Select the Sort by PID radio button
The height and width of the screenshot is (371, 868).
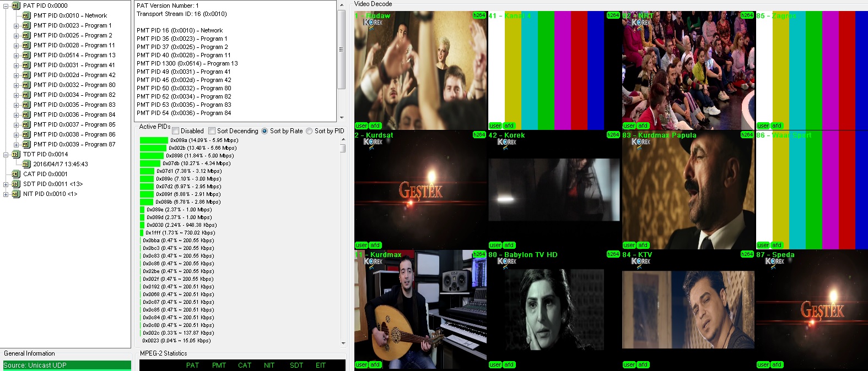[x=309, y=131]
